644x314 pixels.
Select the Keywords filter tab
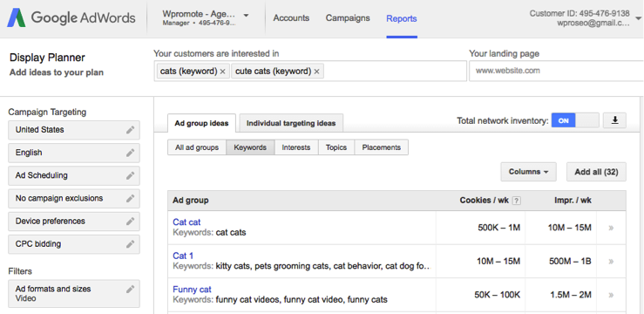pyautogui.click(x=250, y=147)
